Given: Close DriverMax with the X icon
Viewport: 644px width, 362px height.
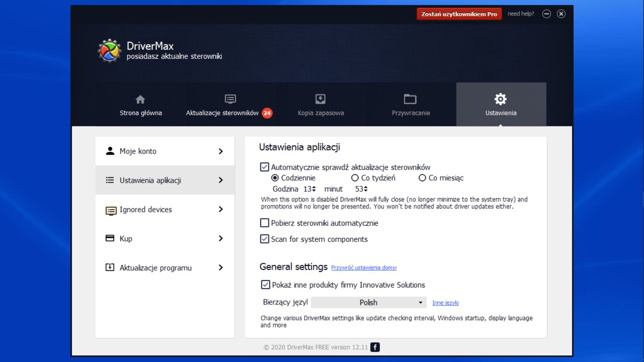Looking at the screenshot, I should tap(561, 14).
